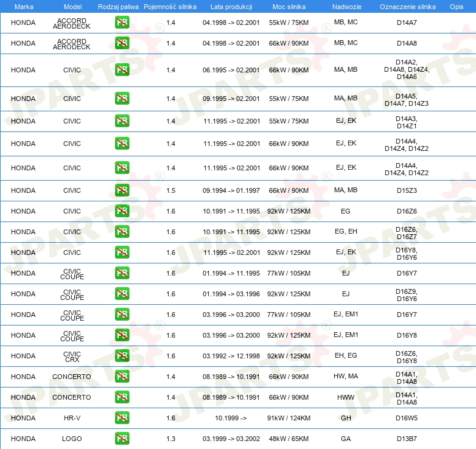Viewport: 476px width, 449px height.
Task: Click the petrol fuel icon in the D14A7 Accord Aerodeck row
Action: (x=122, y=22)
